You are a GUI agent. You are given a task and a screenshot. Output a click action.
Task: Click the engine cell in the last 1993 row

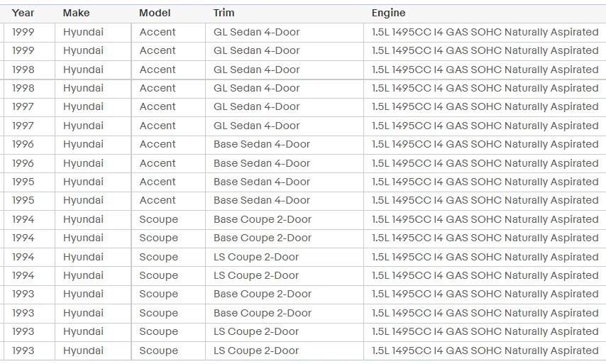click(485, 351)
